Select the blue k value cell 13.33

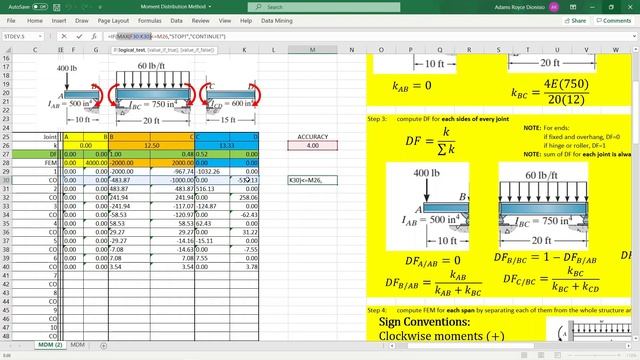(227, 145)
